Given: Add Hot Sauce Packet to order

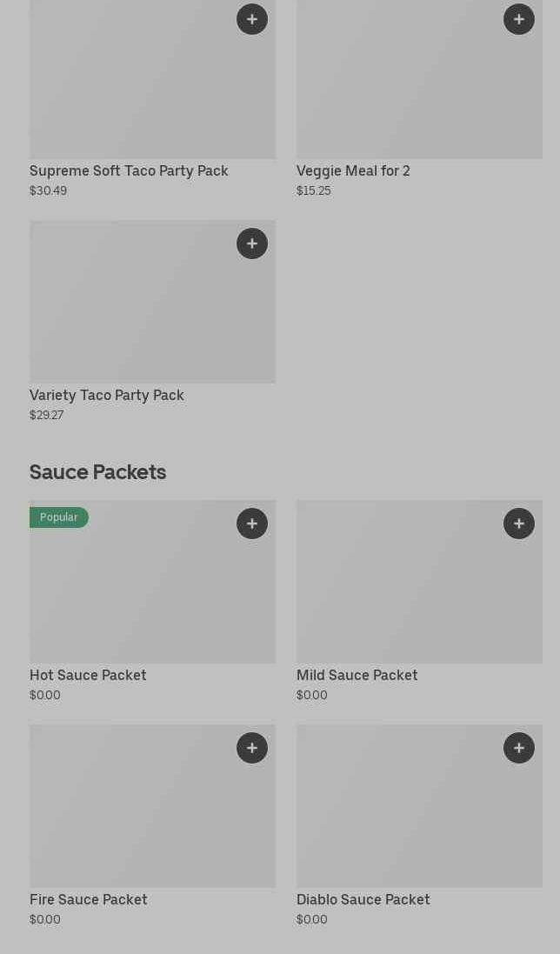Looking at the screenshot, I should pos(252,524).
